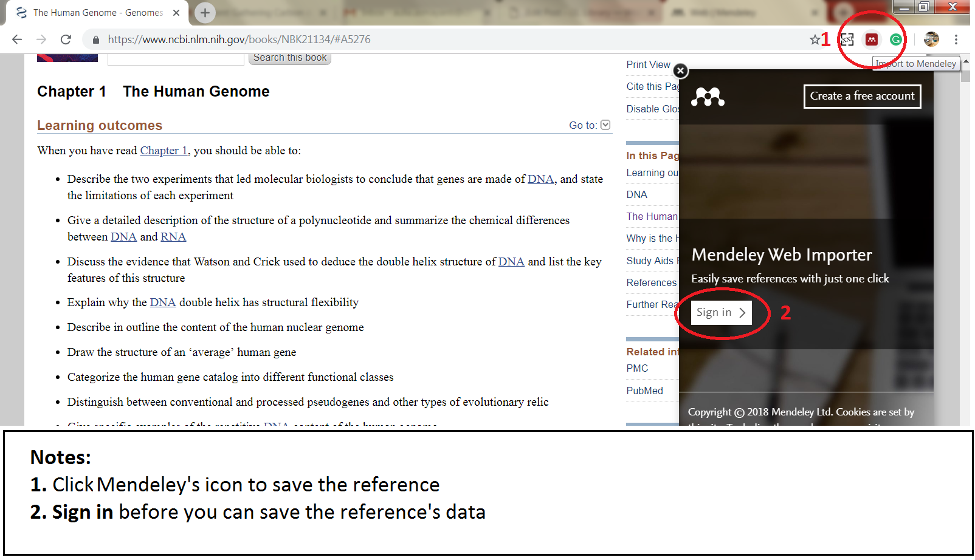Close The Human Genome tab
The width and height of the screenshot is (975, 560).
(176, 13)
